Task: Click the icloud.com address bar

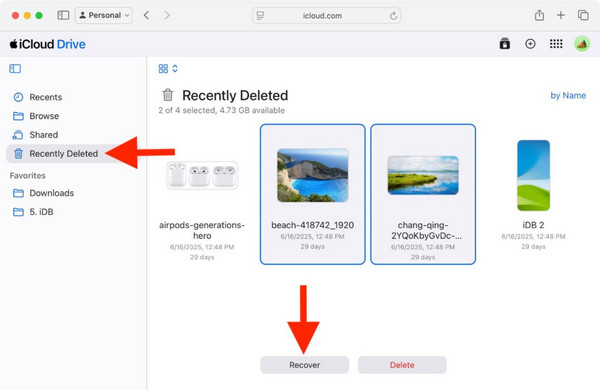Action: [326, 16]
